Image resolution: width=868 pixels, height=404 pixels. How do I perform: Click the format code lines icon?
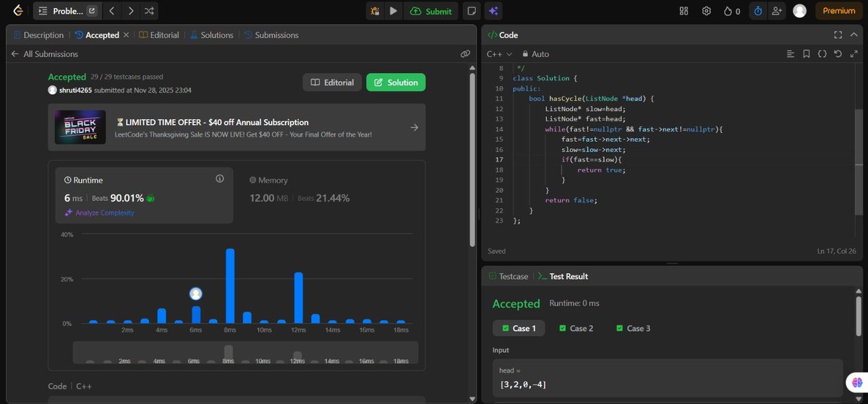791,53
